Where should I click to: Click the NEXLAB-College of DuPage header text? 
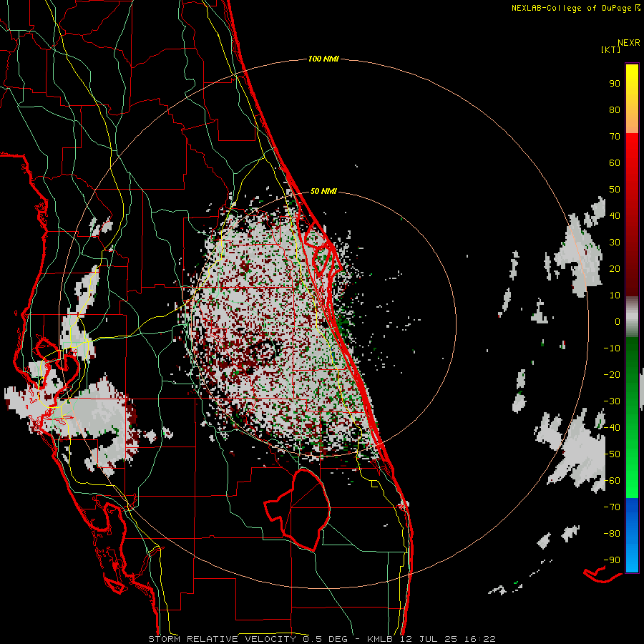tap(572, 8)
